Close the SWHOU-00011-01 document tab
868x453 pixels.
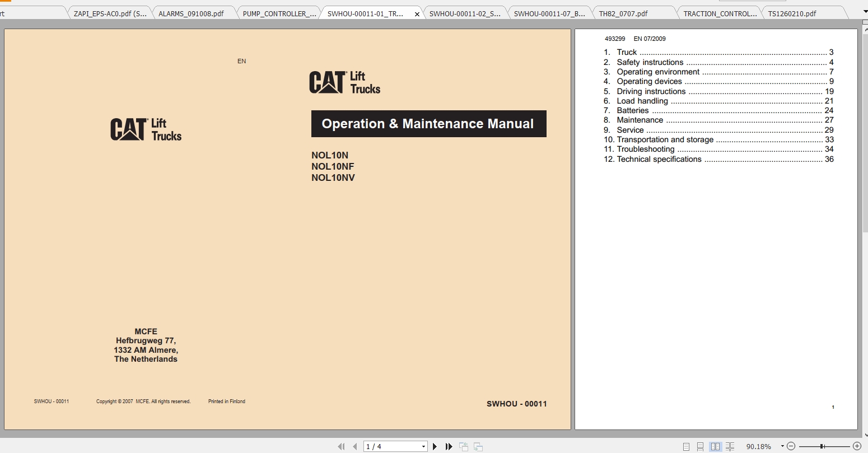pos(417,13)
